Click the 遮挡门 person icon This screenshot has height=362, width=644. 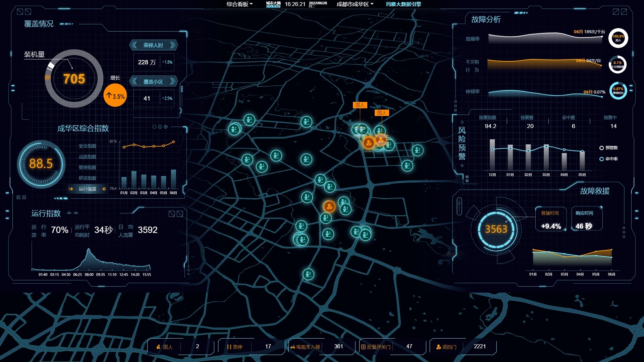click(x=438, y=347)
